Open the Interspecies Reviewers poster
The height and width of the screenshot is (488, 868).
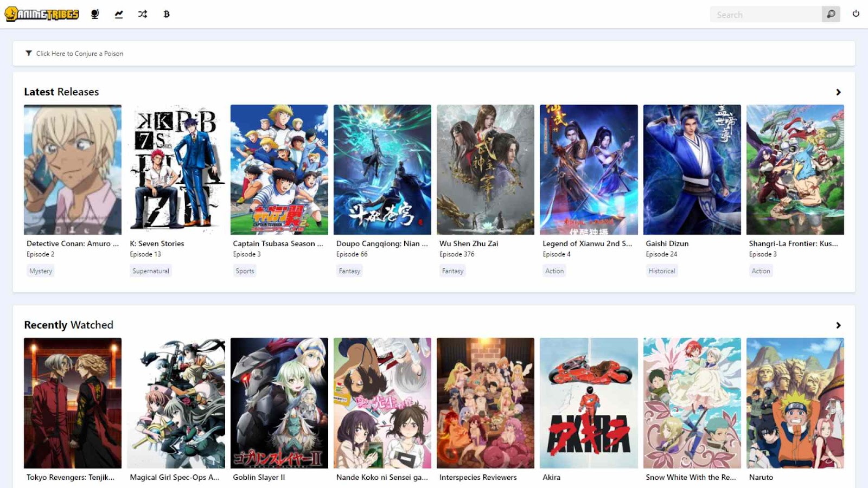click(486, 403)
